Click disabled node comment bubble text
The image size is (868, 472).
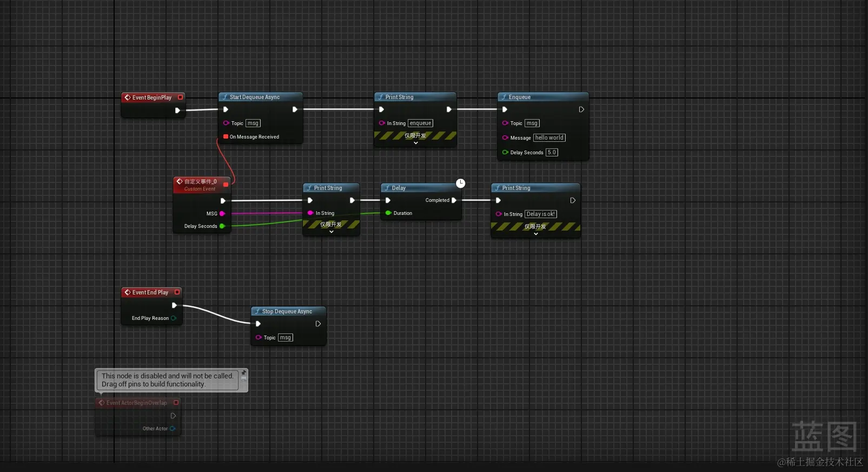[167, 380]
